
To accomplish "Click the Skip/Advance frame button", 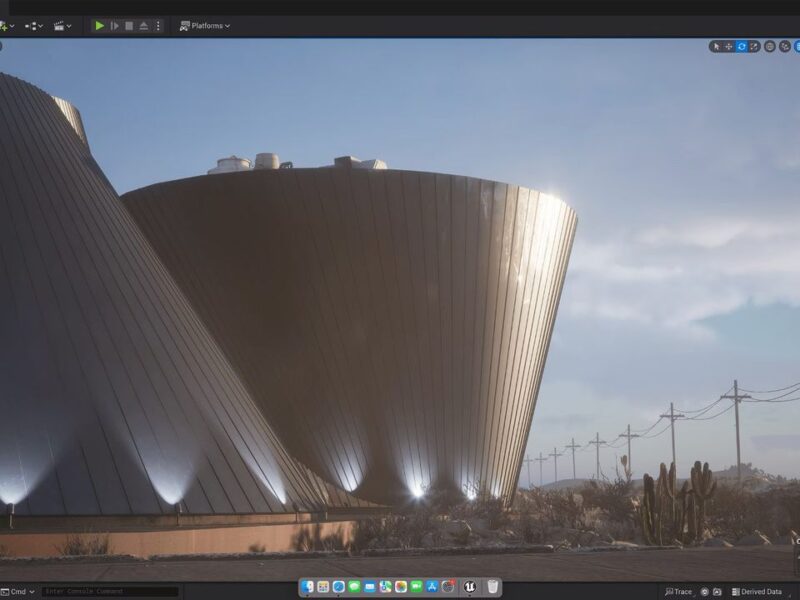I will [x=115, y=26].
